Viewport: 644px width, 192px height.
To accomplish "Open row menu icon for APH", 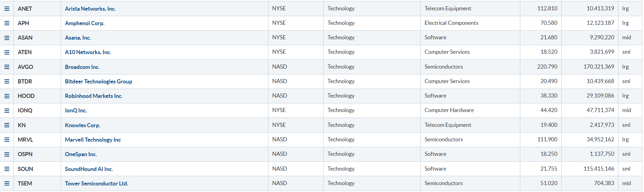I will click(x=7, y=23).
